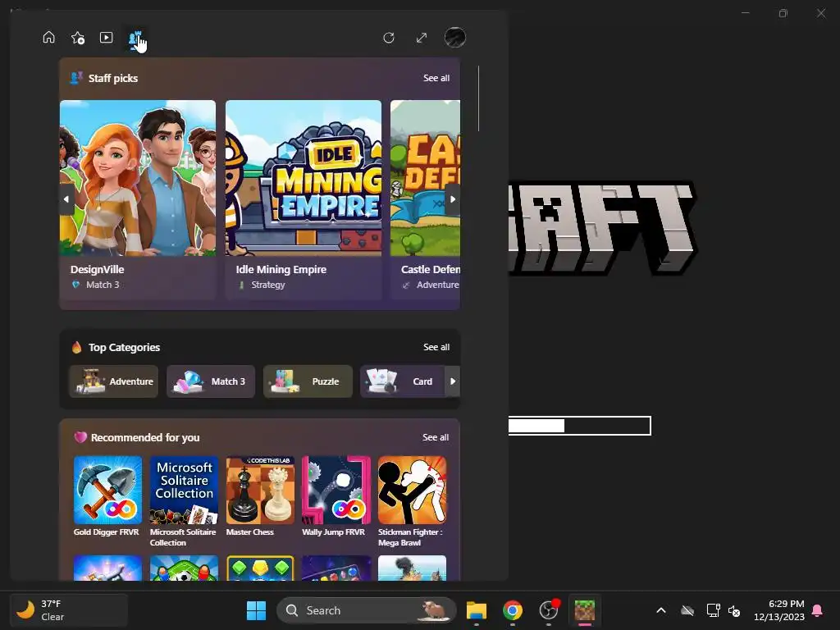Click the OneDrive cloud tray icon
The height and width of the screenshot is (630, 840).
pos(687,610)
